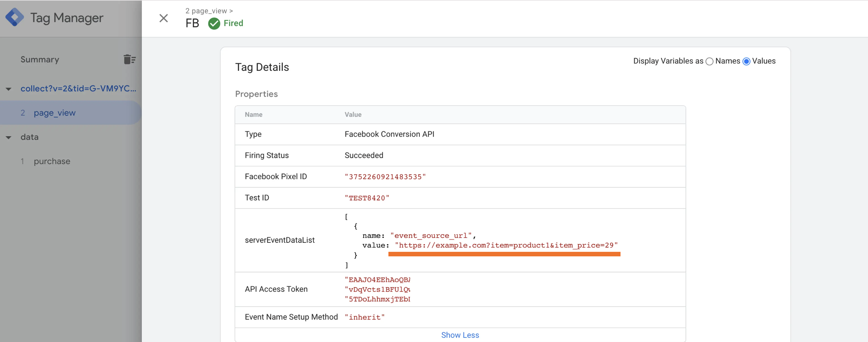This screenshot has height=342, width=868.
Task: Click the Tag Details heading
Action: pos(262,67)
